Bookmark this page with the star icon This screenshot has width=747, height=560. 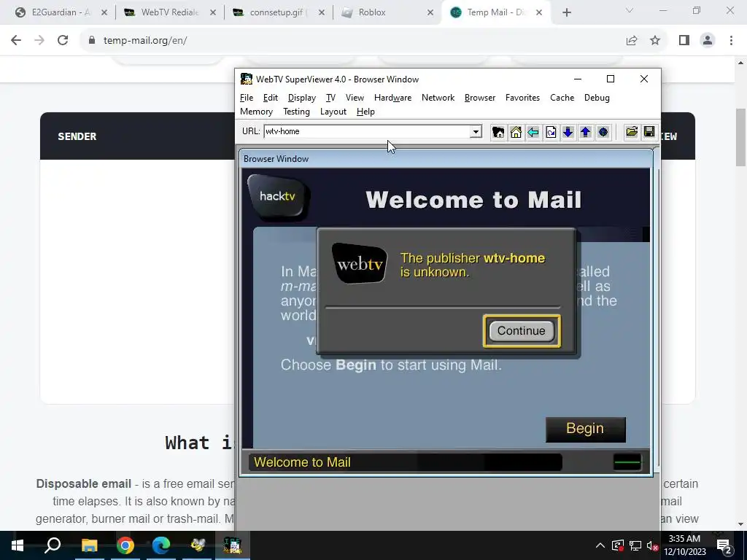pos(655,41)
